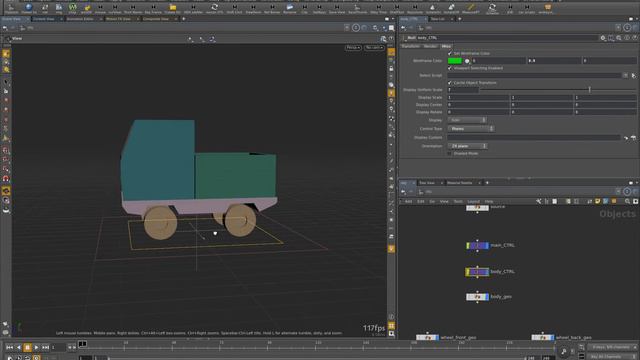The height and width of the screenshot is (360, 640).
Task: Switch to the Render parameter tab
Action: (x=430, y=46)
